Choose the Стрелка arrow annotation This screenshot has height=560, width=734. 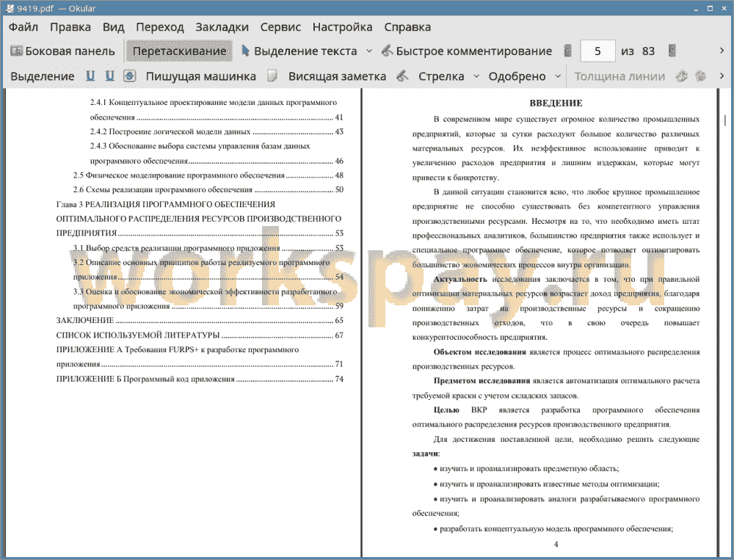tap(441, 76)
